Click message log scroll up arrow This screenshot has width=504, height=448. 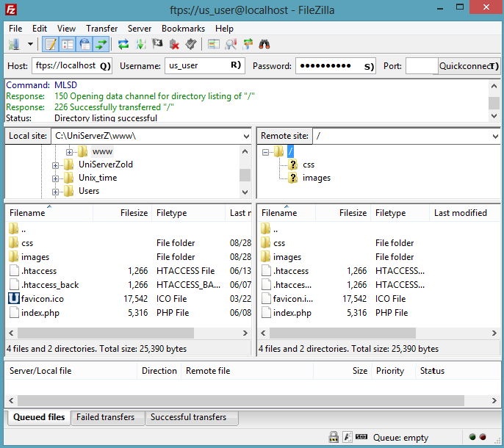[494, 86]
